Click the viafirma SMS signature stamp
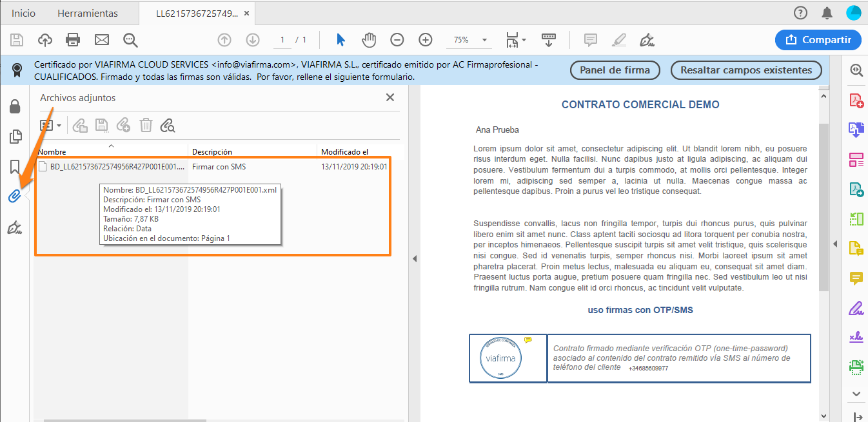Image resolution: width=868 pixels, height=422 pixels. [x=501, y=359]
